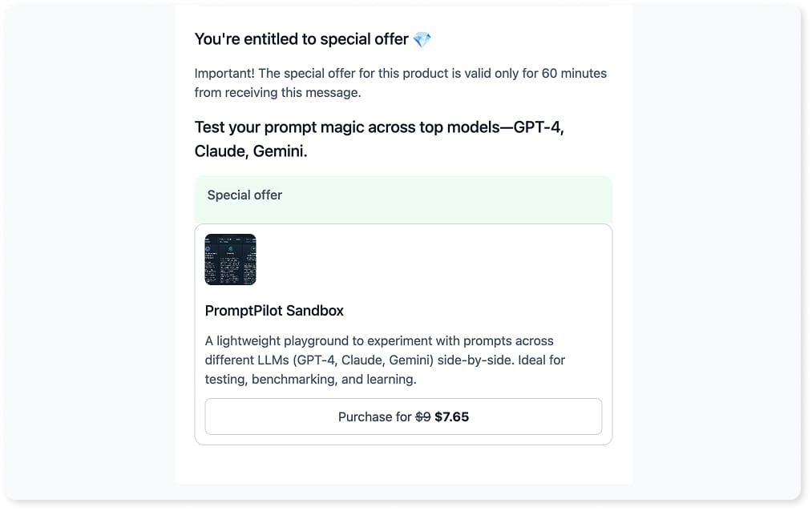The height and width of the screenshot is (511, 812).
Task: Click the "from receiving this message" line
Action: point(277,93)
